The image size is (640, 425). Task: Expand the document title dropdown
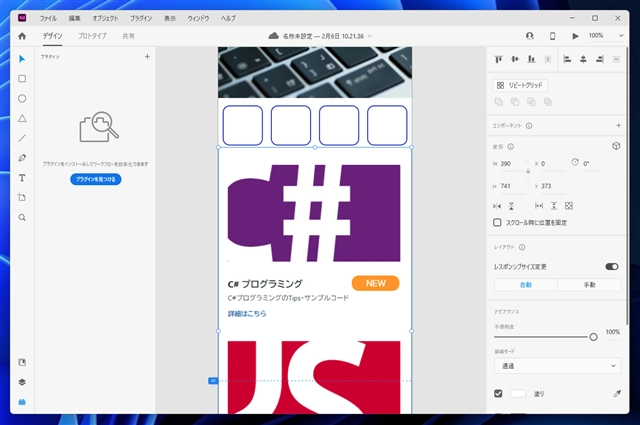370,36
